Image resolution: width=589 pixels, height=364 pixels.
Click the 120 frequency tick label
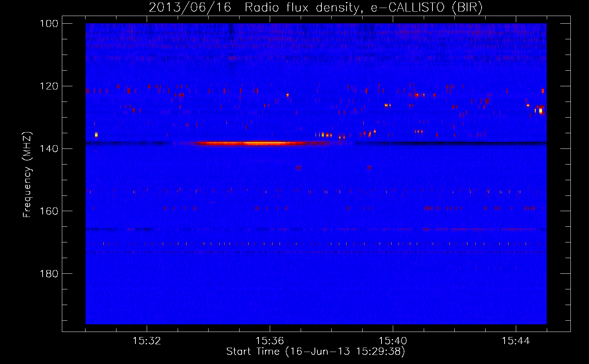click(x=49, y=86)
